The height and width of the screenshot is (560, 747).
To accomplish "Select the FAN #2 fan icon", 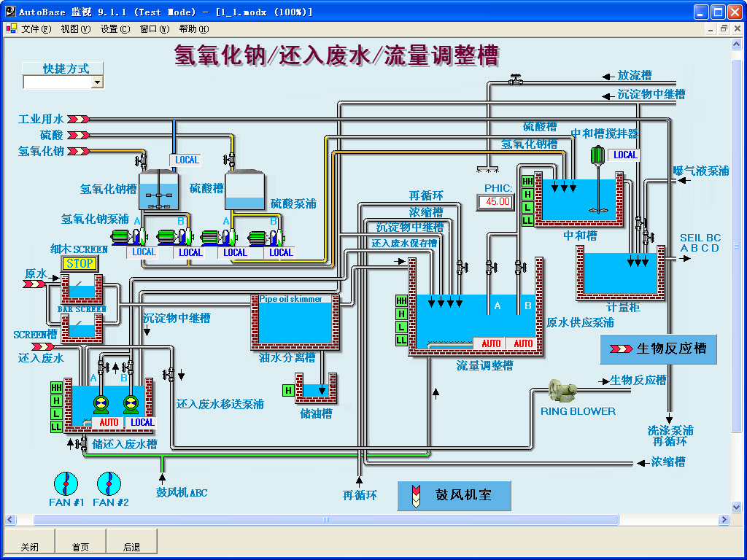I will coord(110,482).
